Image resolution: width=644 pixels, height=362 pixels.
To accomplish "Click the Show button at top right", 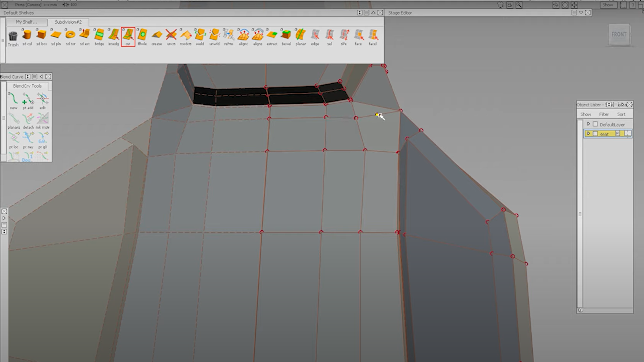I will point(608,5).
